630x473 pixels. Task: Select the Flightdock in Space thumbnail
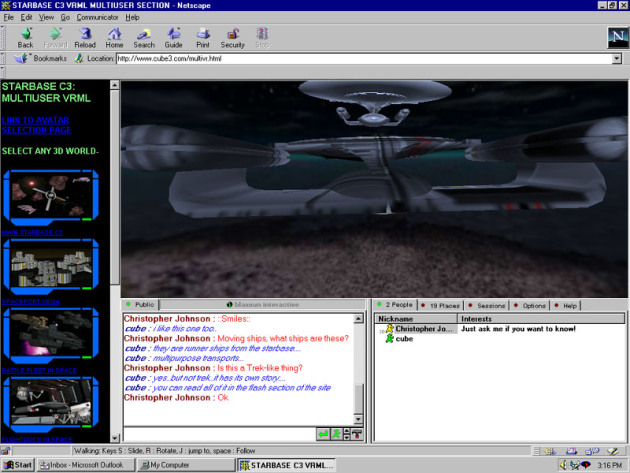pos(51,404)
